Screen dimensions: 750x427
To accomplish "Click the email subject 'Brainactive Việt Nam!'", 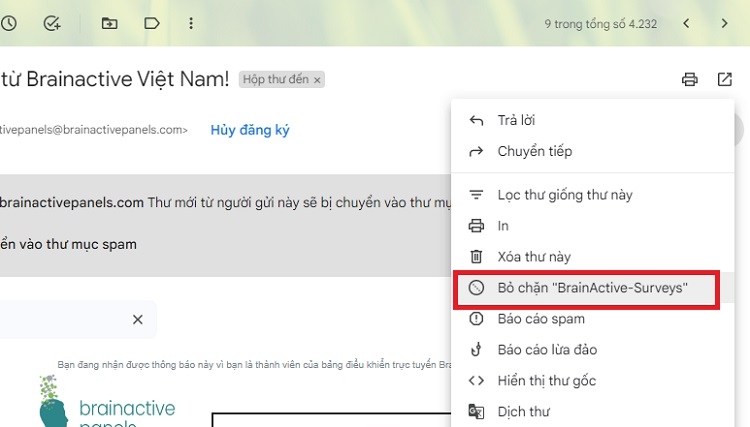I will coord(128,79).
